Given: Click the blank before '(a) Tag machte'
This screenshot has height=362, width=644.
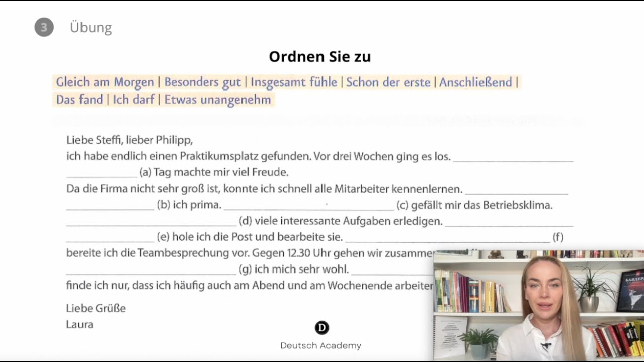Looking at the screenshot, I should coord(102,173).
